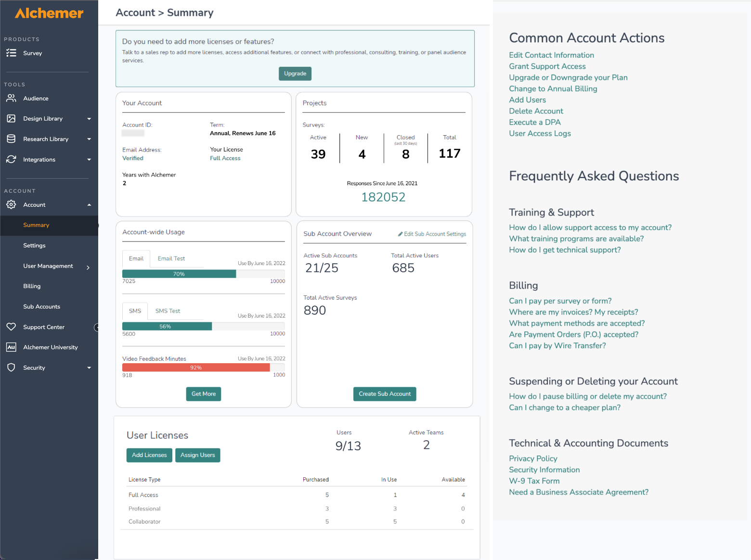
Task: Switch to the SMS usage tab
Action: tap(135, 311)
